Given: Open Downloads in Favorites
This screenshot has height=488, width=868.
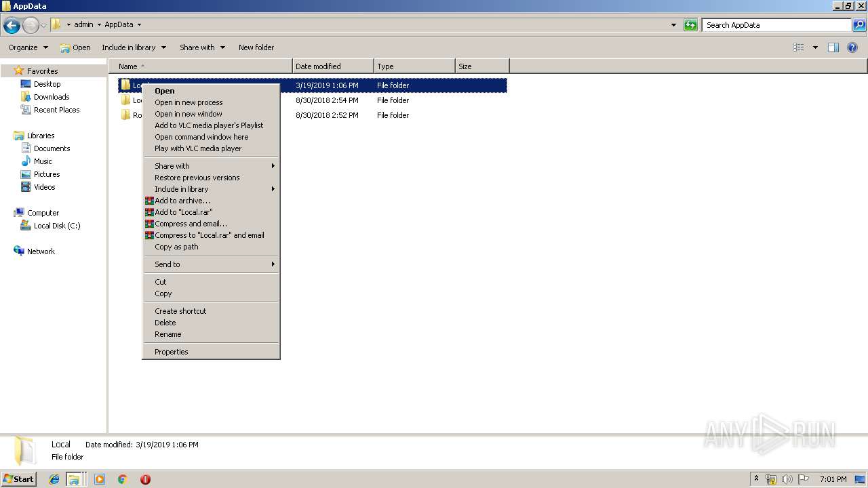Looking at the screenshot, I should pyautogui.click(x=52, y=97).
